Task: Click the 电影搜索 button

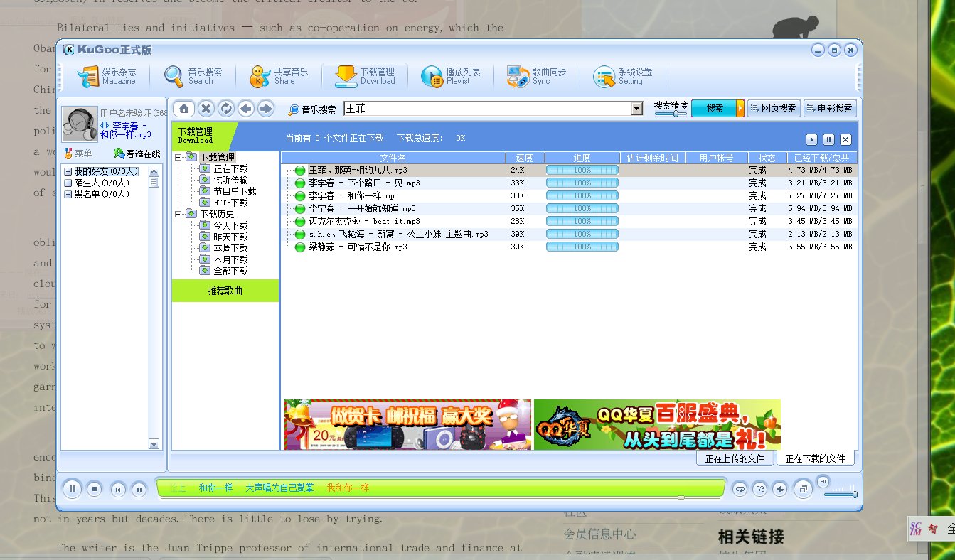Action: coord(830,109)
